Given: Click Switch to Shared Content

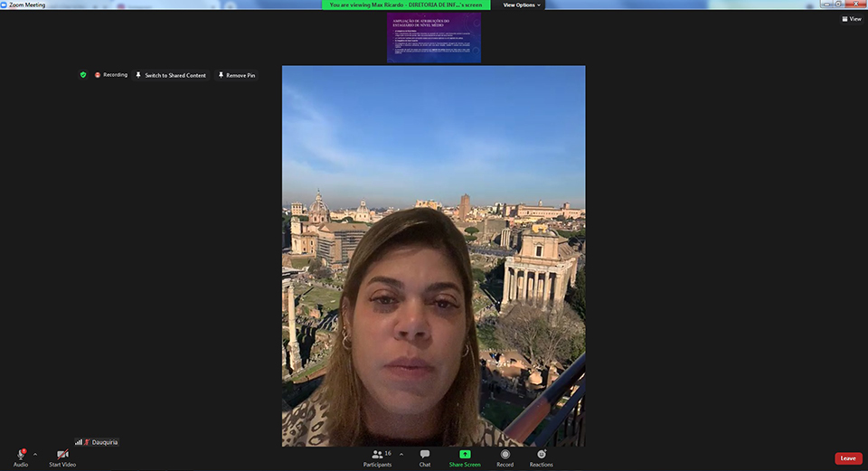Looking at the screenshot, I should pyautogui.click(x=171, y=75).
